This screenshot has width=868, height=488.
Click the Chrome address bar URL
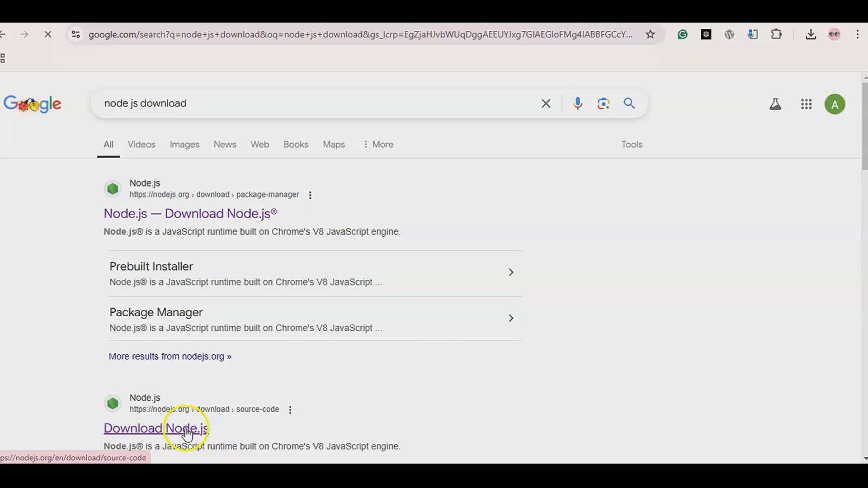pos(360,34)
